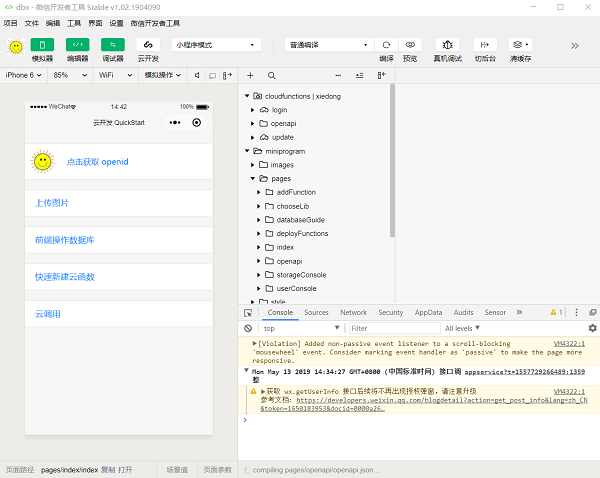Image resolution: width=600 pixels, height=478 pixels.
Task: Open the developers.weixin.qq.com reference link
Action: (424, 404)
